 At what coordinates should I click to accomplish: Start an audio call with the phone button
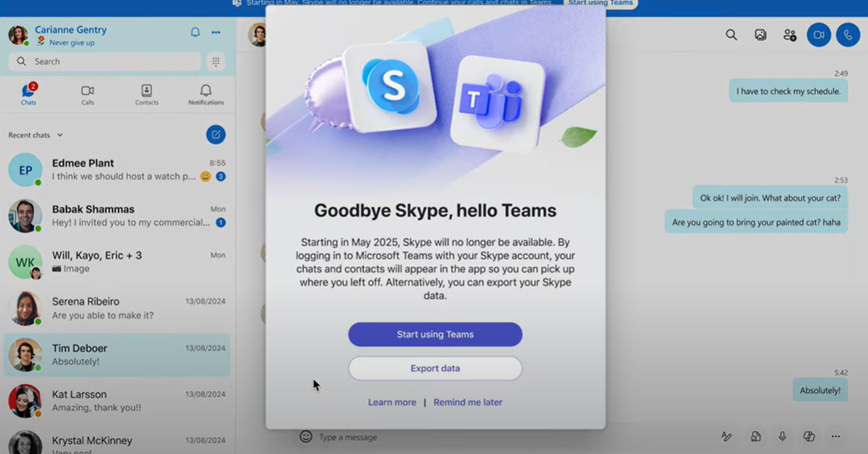847,35
